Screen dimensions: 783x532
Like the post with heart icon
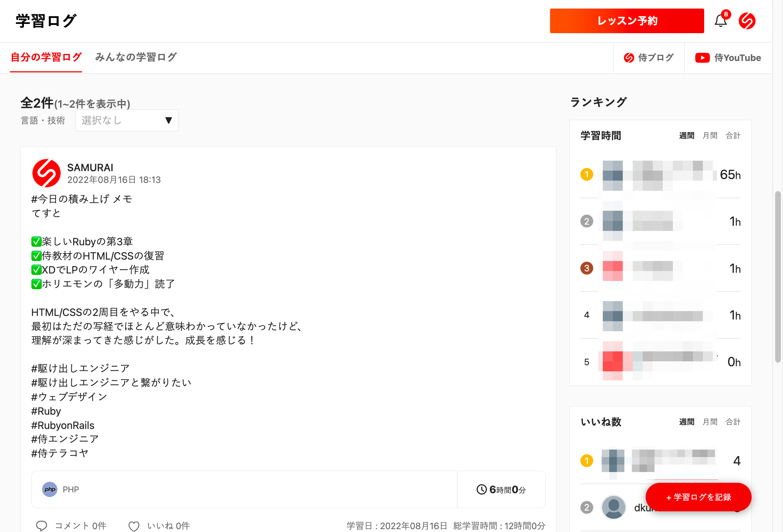tap(134, 526)
